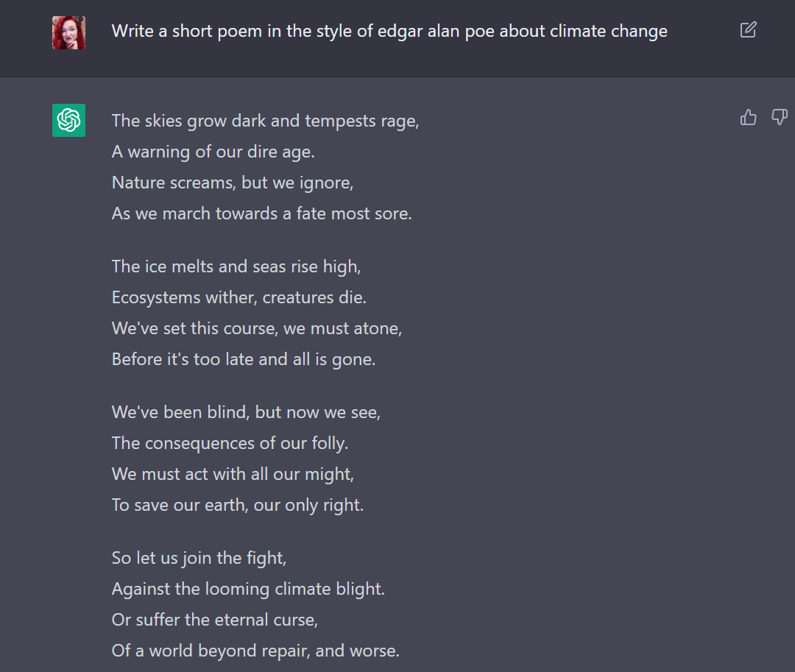Click the line "Nature screams, but we ignore"

[x=233, y=183]
